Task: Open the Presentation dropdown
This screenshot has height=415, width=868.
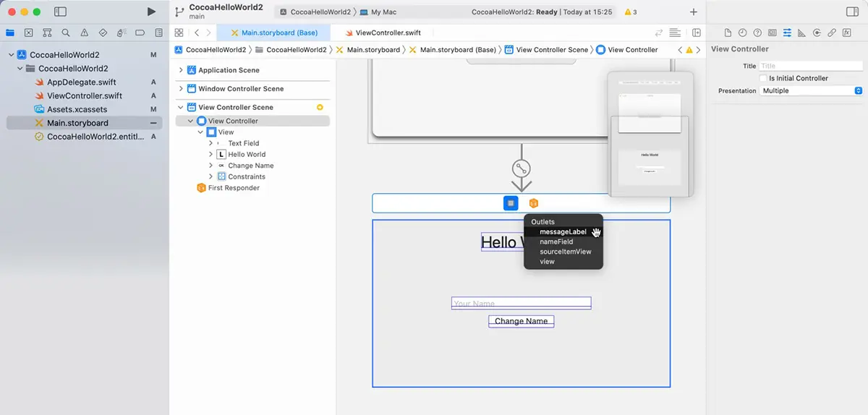Action: (811, 91)
